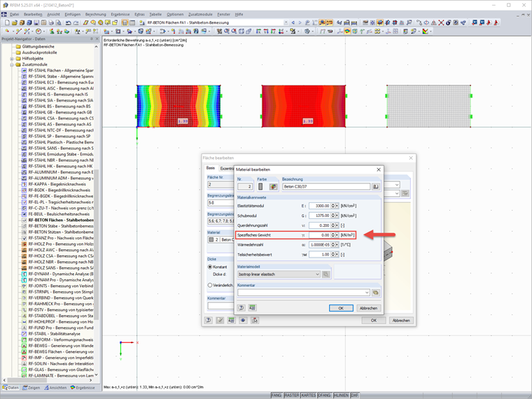
Task: Click the material color palette button
Action: [x=273, y=187]
